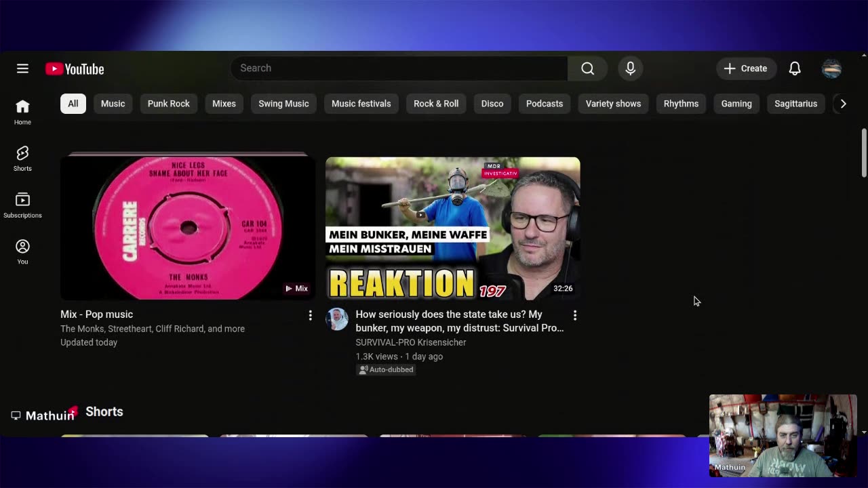868x488 pixels.
Task: Click the Auto-dubbed badge
Action: [x=386, y=369]
